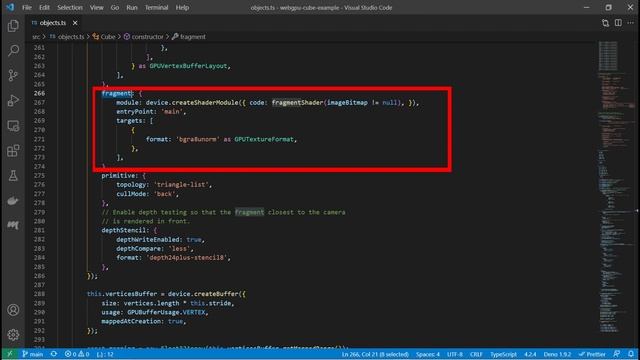Screen dimensions: 640x360
Task: Open the Terminal menu
Action: click(x=156, y=7)
